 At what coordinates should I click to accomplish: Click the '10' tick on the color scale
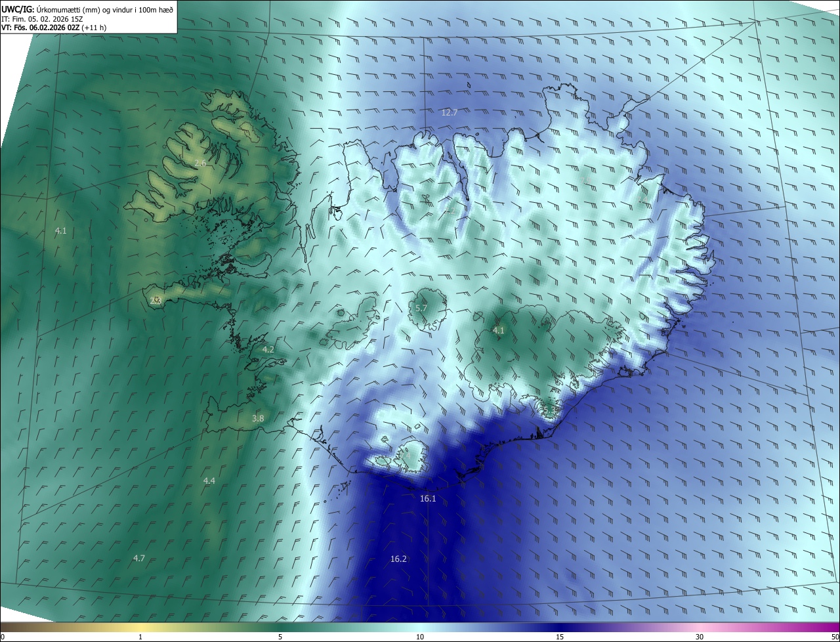[x=420, y=637]
